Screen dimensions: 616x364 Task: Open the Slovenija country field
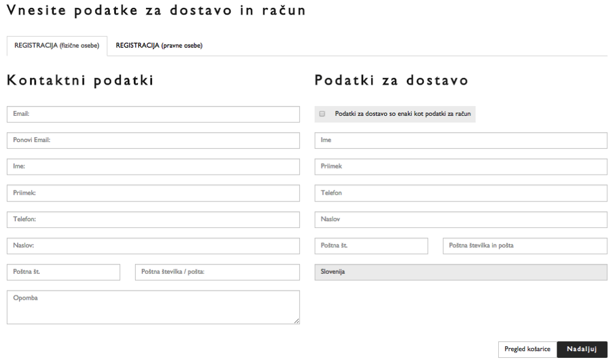tap(461, 272)
